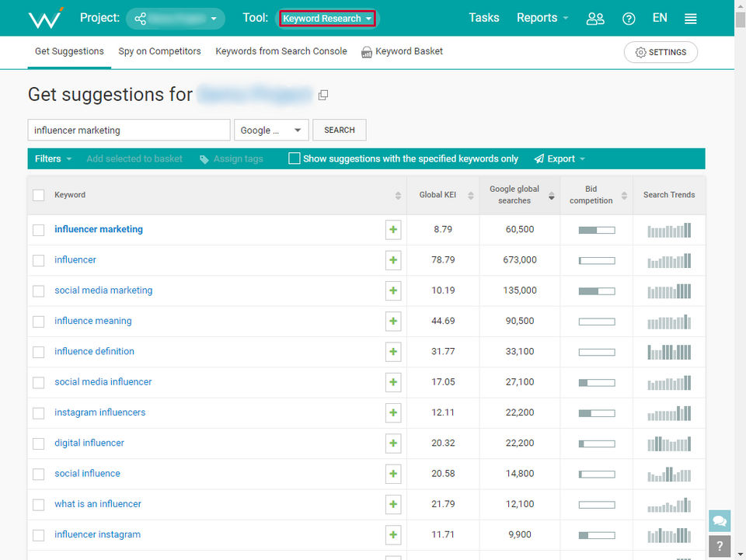Select all keywords via header checkbox
The width and height of the screenshot is (746, 560).
[x=39, y=195]
